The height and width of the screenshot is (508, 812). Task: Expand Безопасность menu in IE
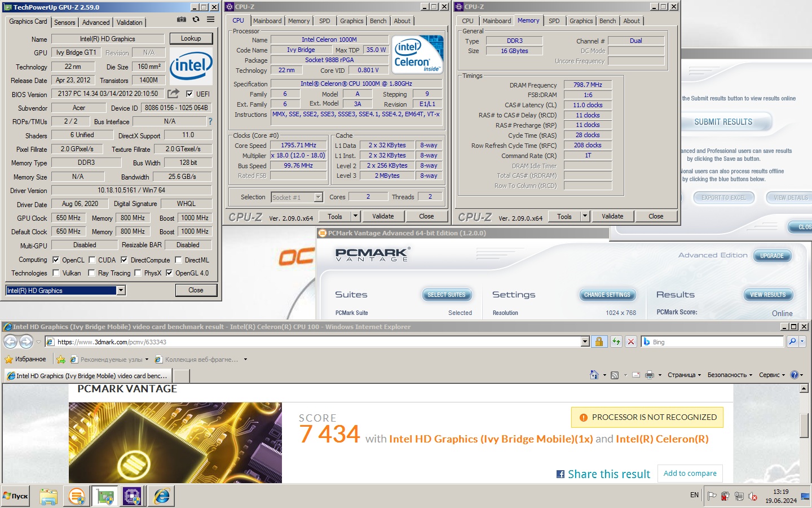coord(730,375)
